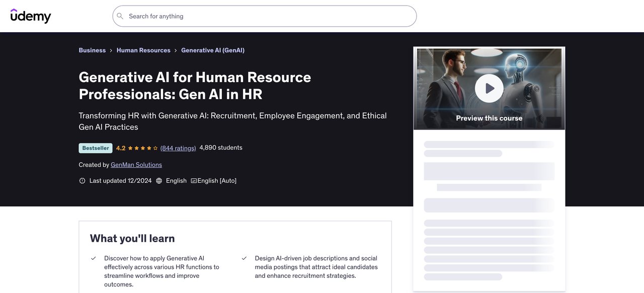Click the course title heading
The height and width of the screenshot is (293, 644).
click(195, 86)
